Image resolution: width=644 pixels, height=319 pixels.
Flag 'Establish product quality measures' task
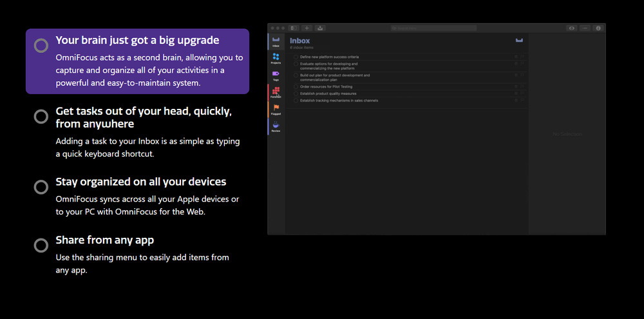click(522, 93)
